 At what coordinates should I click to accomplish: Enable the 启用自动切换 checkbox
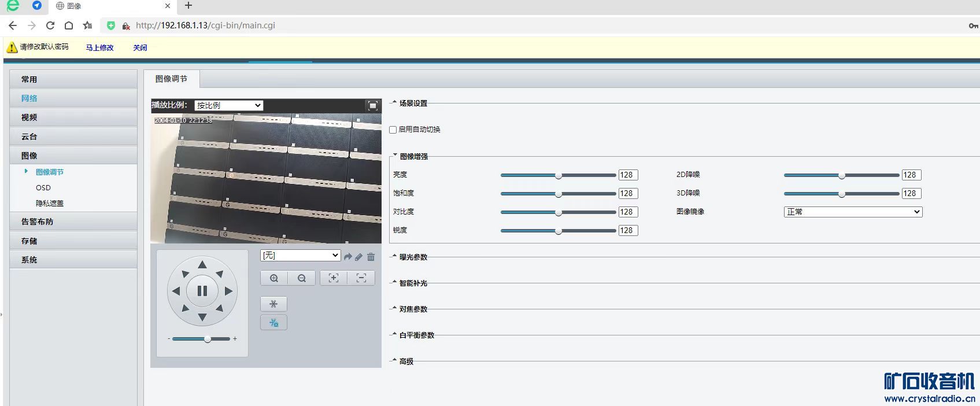point(393,130)
